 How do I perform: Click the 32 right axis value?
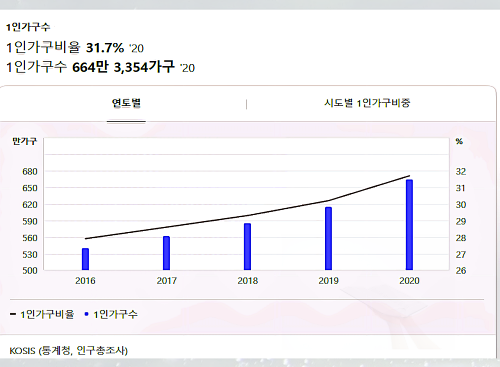coord(461,172)
